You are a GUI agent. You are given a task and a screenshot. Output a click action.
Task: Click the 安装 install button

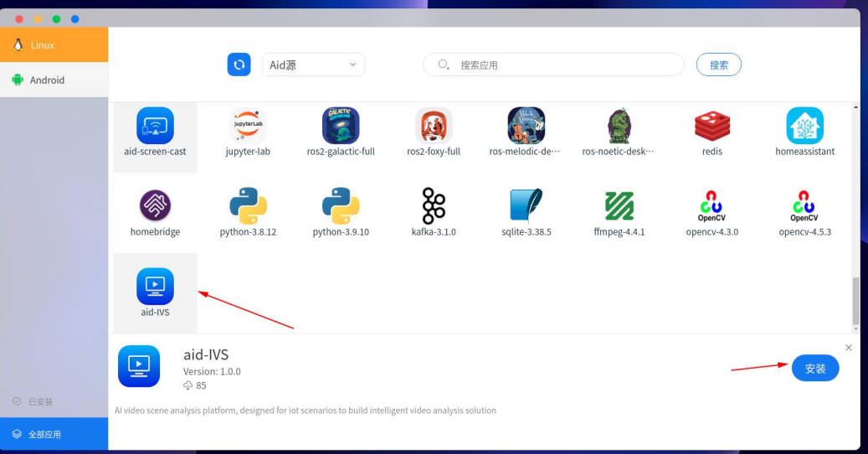pyautogui.click(x=815, y=369)
